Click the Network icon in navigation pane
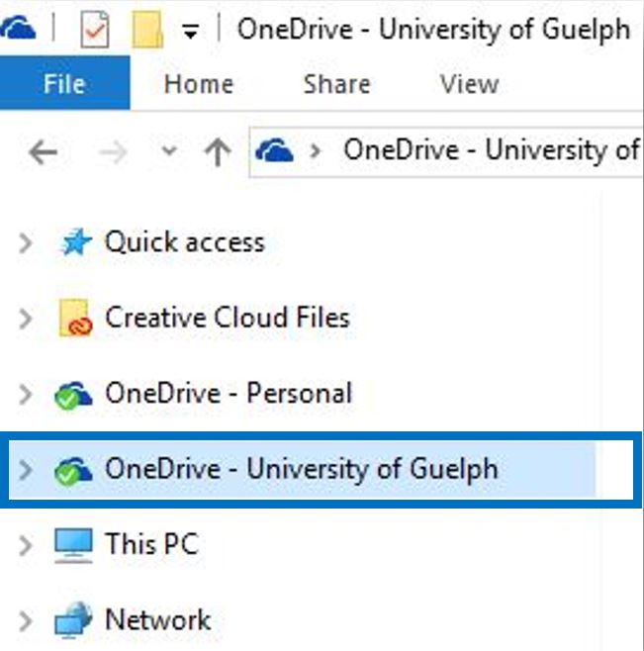The height and width of the screenshot is (651, 644). (x=76, y=621)
